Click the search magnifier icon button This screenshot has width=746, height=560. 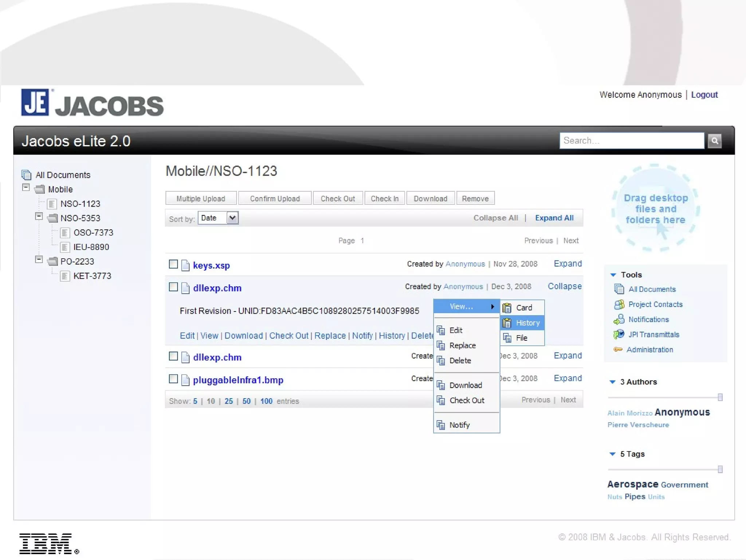tap(714, 141)
